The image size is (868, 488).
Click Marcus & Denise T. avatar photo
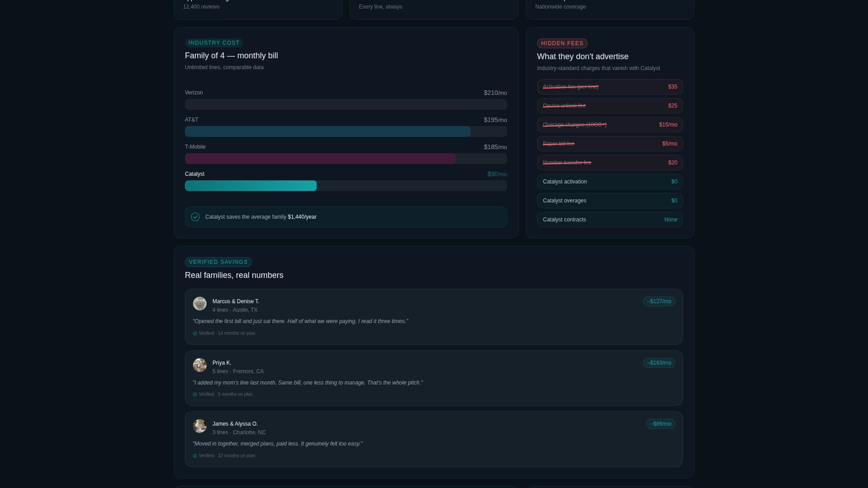pos(199,304)
